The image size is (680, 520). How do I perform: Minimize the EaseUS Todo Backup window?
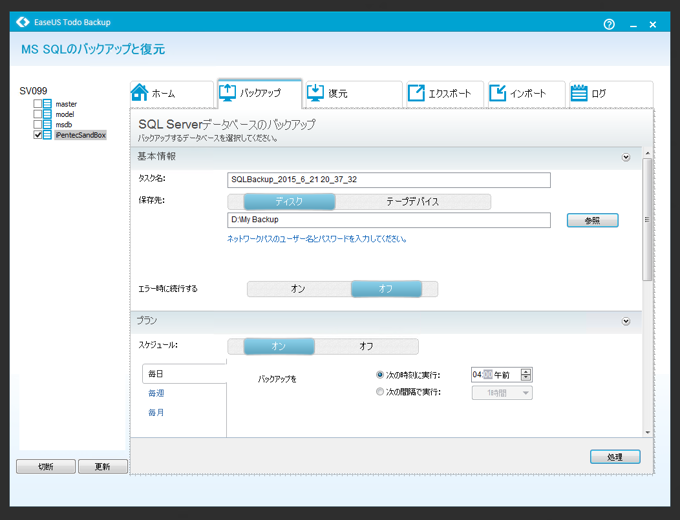click(x=634, y=25)
